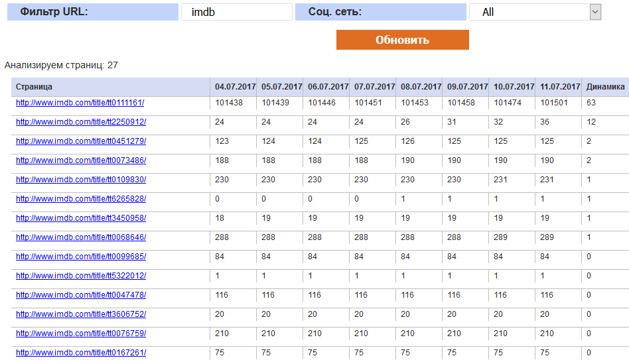Open the imdb tt3606752 page link
The width and height of the screenshot is (629, 364).
pos(81,314)
